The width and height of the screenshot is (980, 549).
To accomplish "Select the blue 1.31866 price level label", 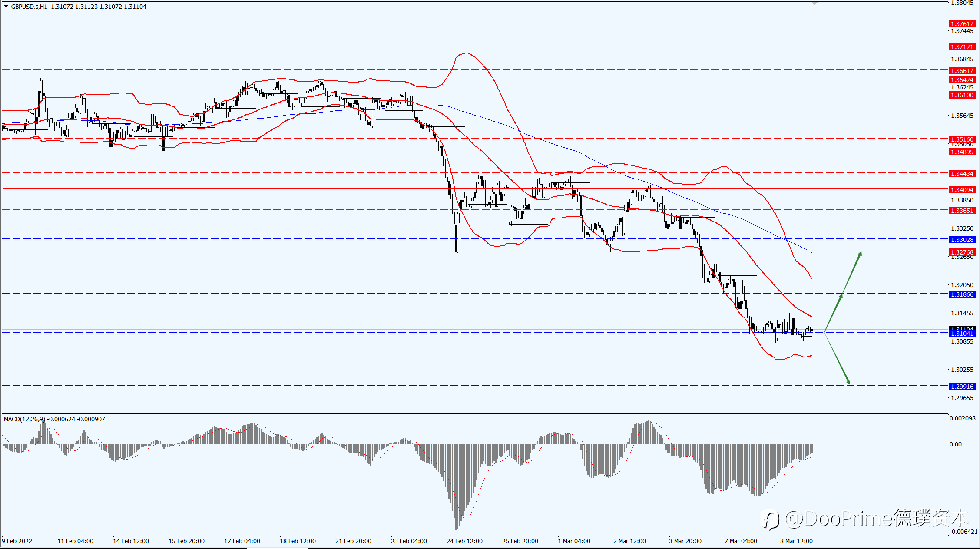I will click(962, 294).
